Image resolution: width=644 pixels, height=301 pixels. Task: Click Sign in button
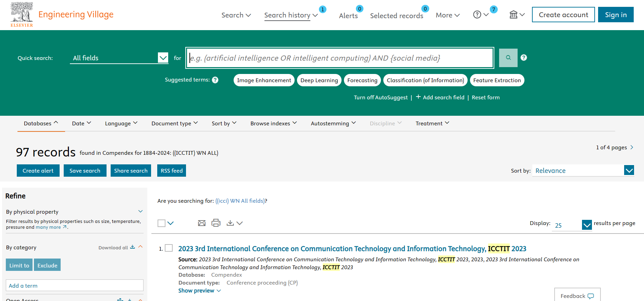(616, 15)
